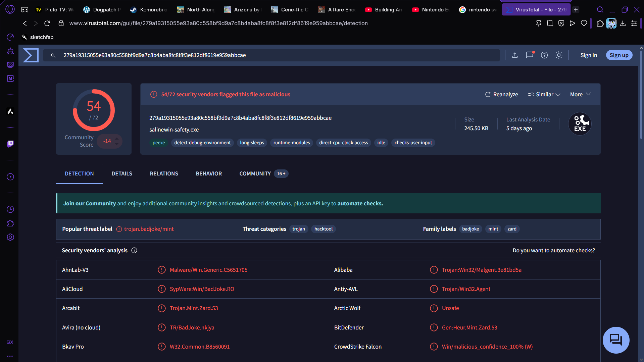
Task: Open the three-dots sidebar setup menu
Action: pyautogui.click(x=10, y=356)
